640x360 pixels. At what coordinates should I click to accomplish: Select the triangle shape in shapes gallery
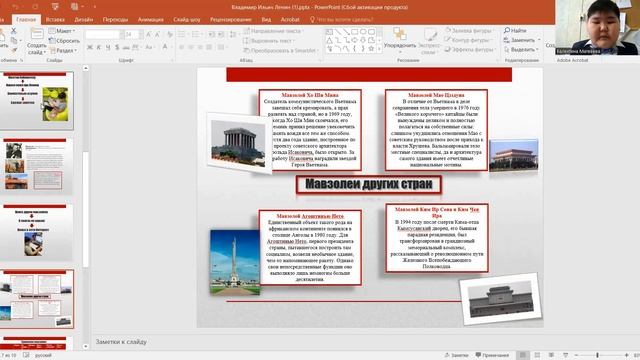click(x=329, y=40)
